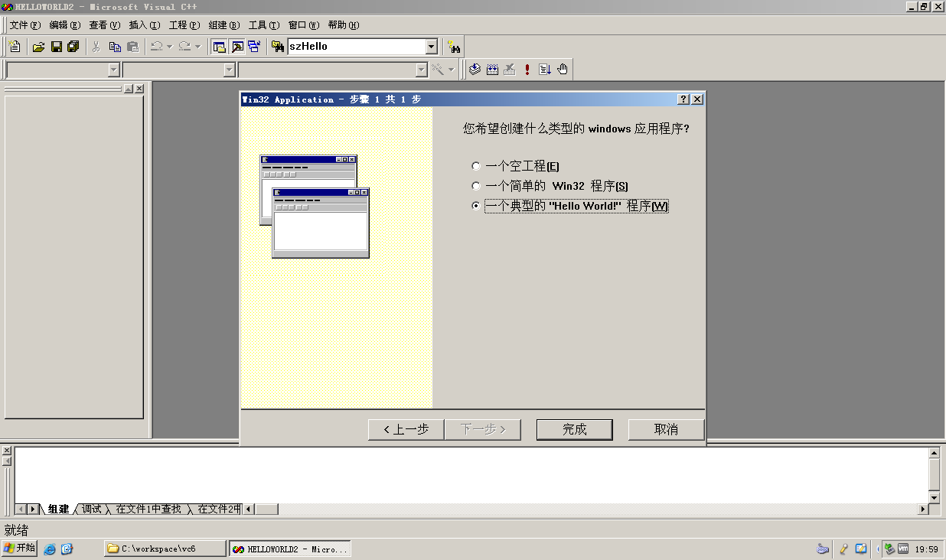Viewport: 946px width, 560px height.
Task: Copy selection with the copy icon
Action: [115, 47]
